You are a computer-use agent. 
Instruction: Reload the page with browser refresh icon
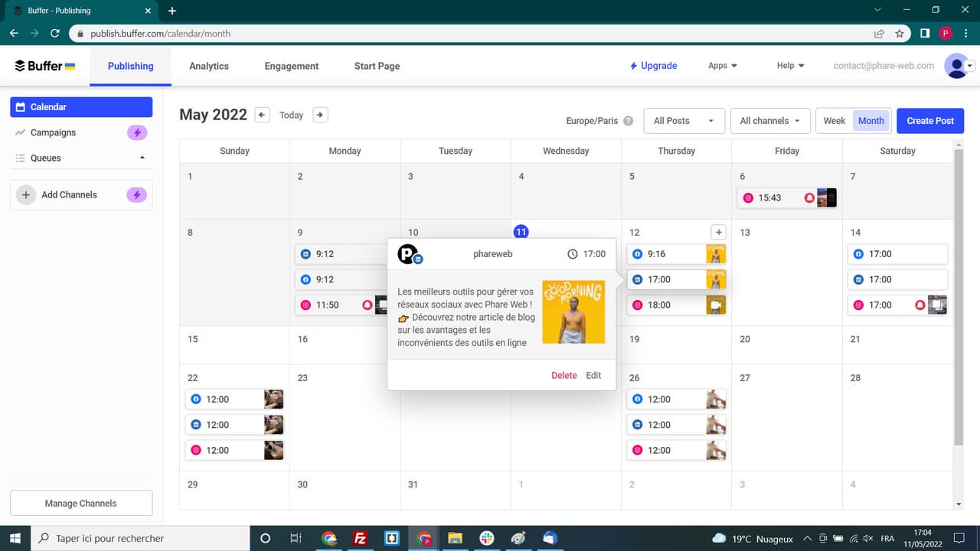coord(54,34)
